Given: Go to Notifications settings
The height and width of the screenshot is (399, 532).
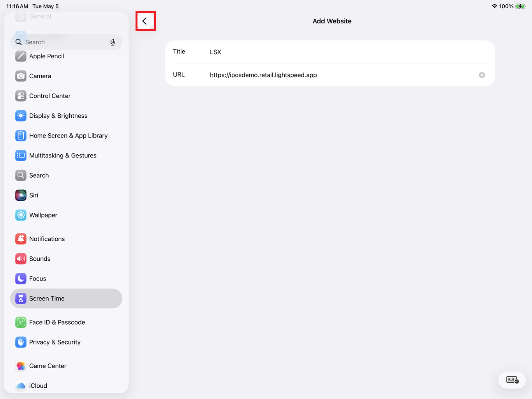Looking at the screenshot, I should pyautogui.click(x=66, y=239).
